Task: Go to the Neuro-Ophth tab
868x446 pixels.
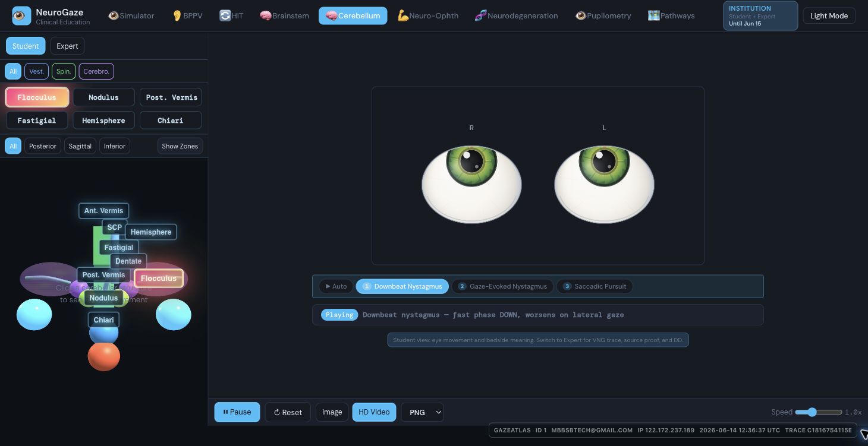Action: coord(428,15)
